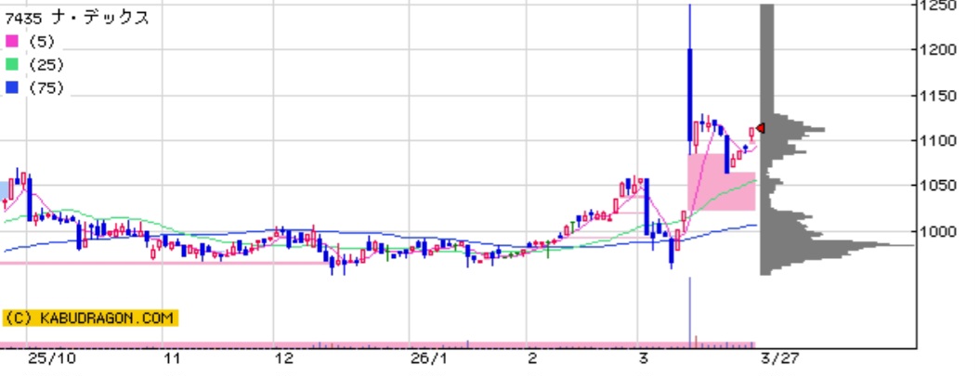Image resolution: width=980 pixels, height=376 pixels.
Task: Open the (C) KABUDRAGON.COM watermark link
Action: tap(89, 318)
